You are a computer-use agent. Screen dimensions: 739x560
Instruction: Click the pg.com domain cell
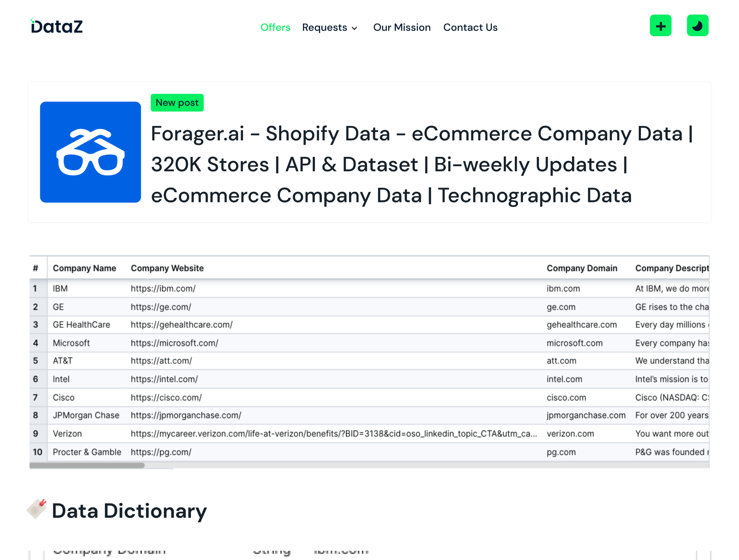(561, 452)
